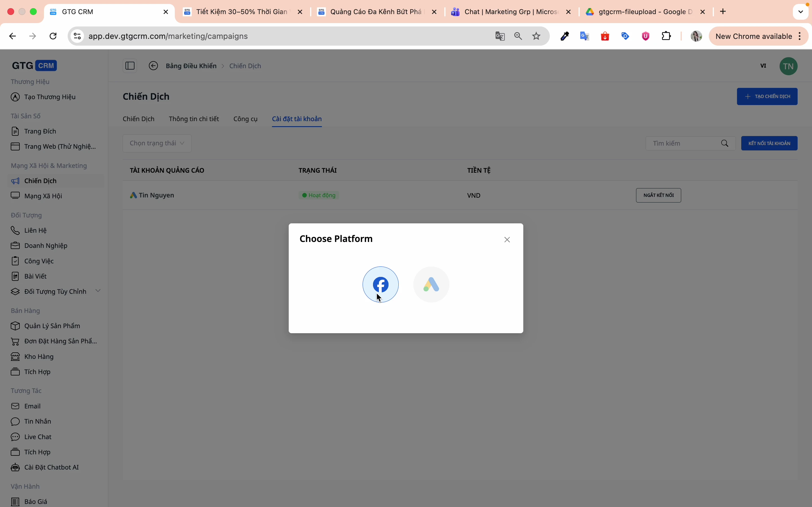Image resolution: width=812 pixels, height=507 pixels.
Task: Choose the Facebook platform icon
Action: click(x=381, y=284)
